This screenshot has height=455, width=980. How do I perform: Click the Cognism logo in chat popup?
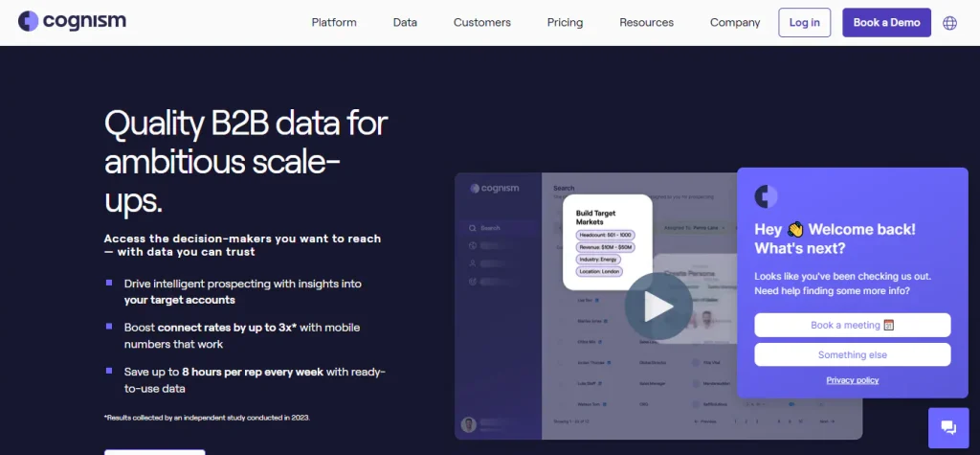tap(767, 196)
